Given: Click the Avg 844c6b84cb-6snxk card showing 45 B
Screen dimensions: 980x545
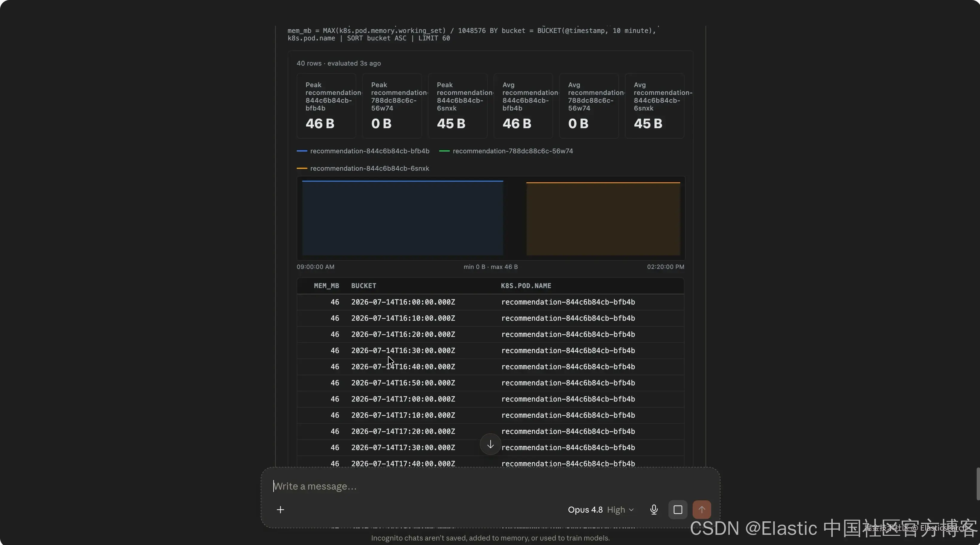Looking at the screenshot, I should tap(655, 106).
